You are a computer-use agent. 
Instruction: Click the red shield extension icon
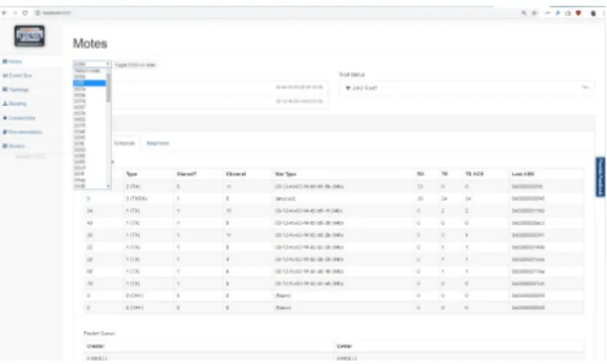(579, 13)
